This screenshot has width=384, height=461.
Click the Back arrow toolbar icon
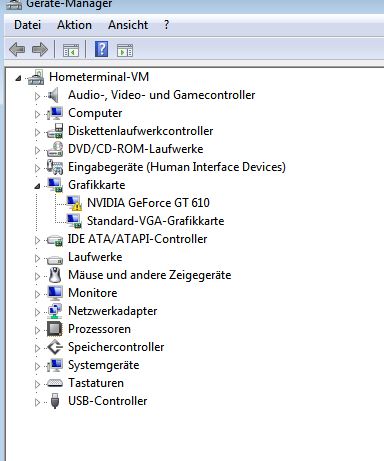click(17, 50)
